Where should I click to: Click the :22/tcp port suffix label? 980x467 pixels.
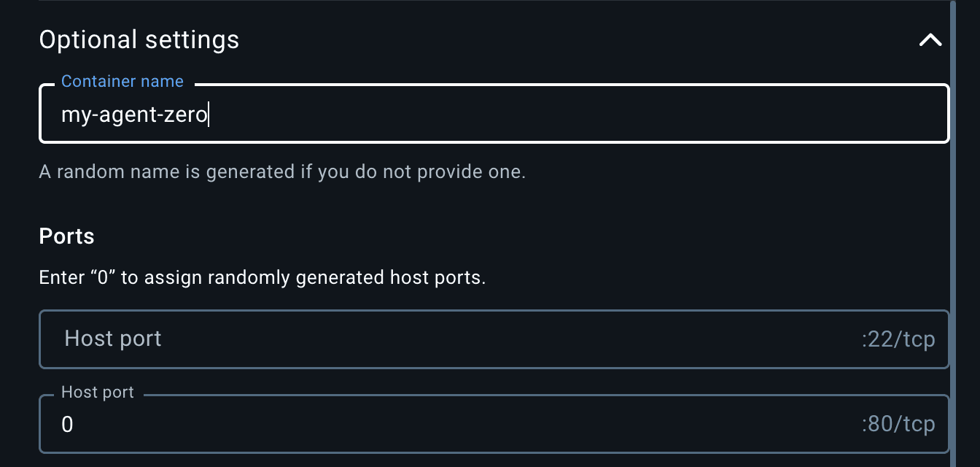pos(898,339)
